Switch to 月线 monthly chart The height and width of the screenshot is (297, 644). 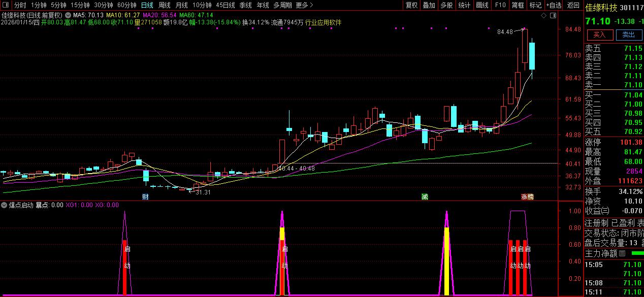[182, 5]
